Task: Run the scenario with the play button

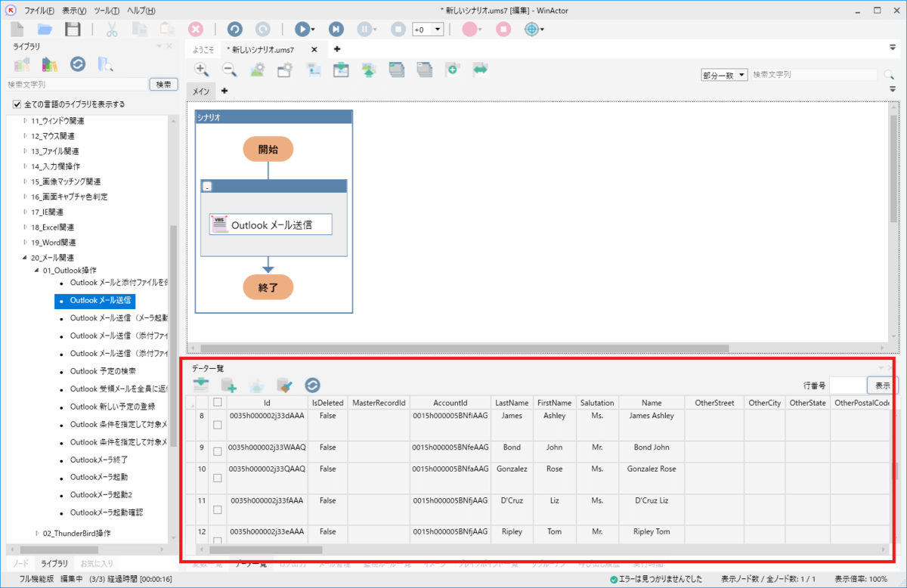Action: [302, 29]
